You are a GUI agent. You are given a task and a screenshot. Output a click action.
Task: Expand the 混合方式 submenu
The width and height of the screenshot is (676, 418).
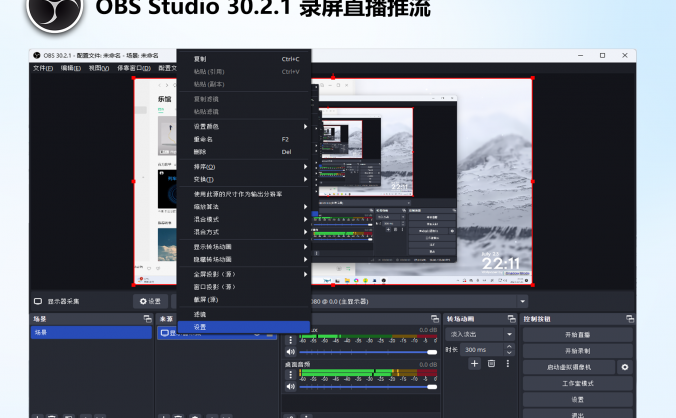[244, 232]
